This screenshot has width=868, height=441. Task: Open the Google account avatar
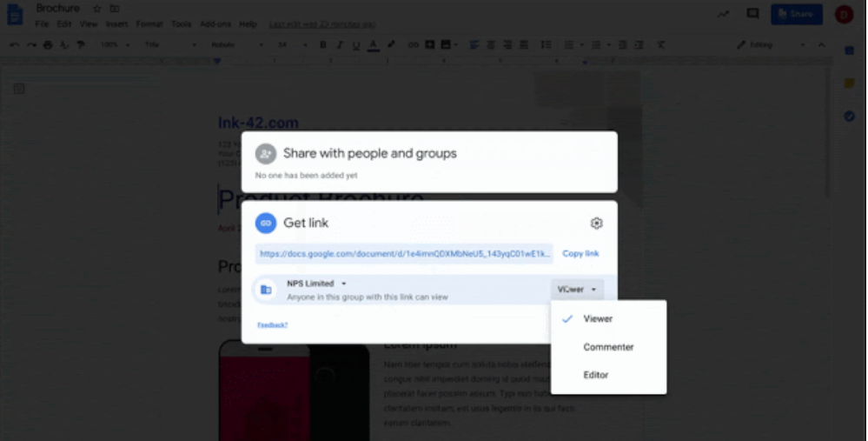pyautogui.click(x=845, y=15)
